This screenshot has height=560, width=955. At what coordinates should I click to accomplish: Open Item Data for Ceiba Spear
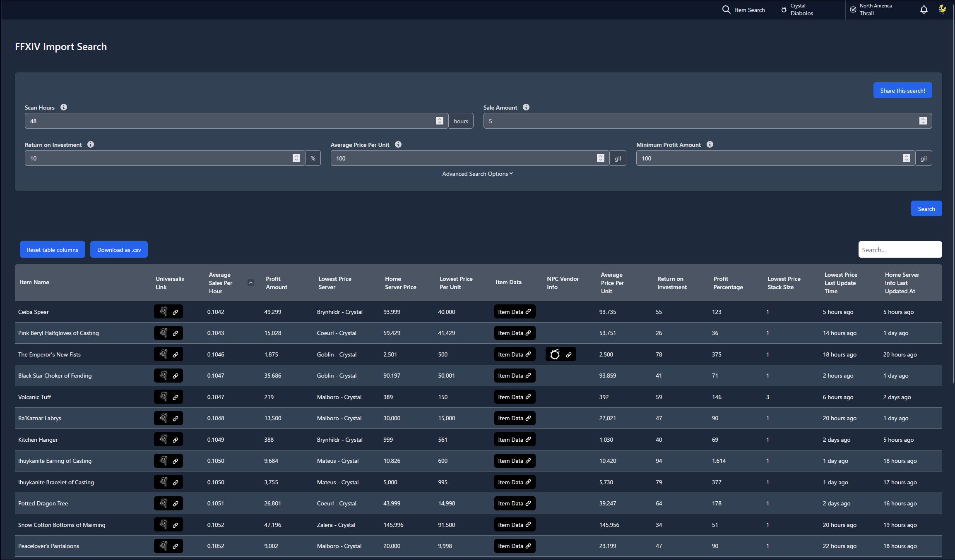[x=515, y=311]
